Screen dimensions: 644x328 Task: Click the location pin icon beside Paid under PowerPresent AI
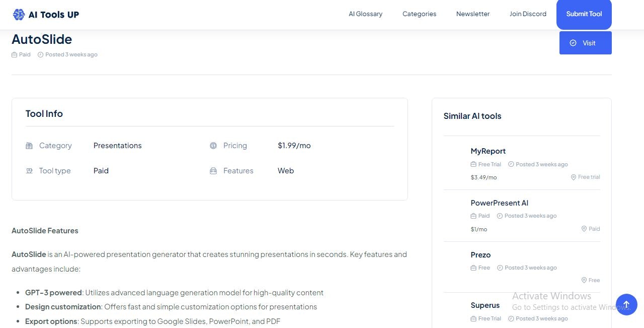click(584, 229)
